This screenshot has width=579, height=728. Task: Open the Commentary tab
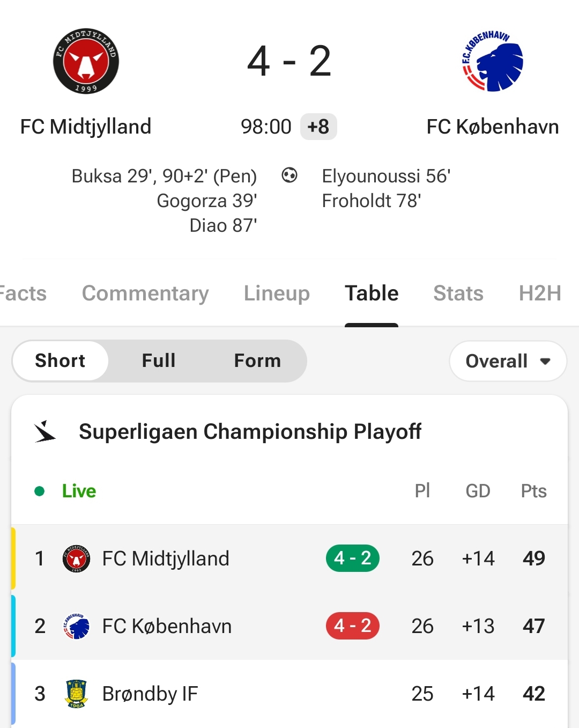(145, 293)
